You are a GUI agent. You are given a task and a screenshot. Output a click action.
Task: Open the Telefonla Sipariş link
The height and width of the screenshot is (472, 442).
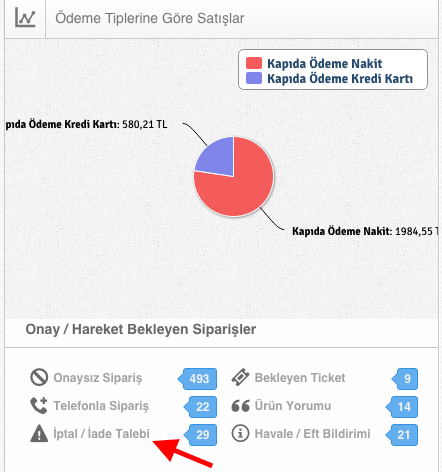point(101,406)
